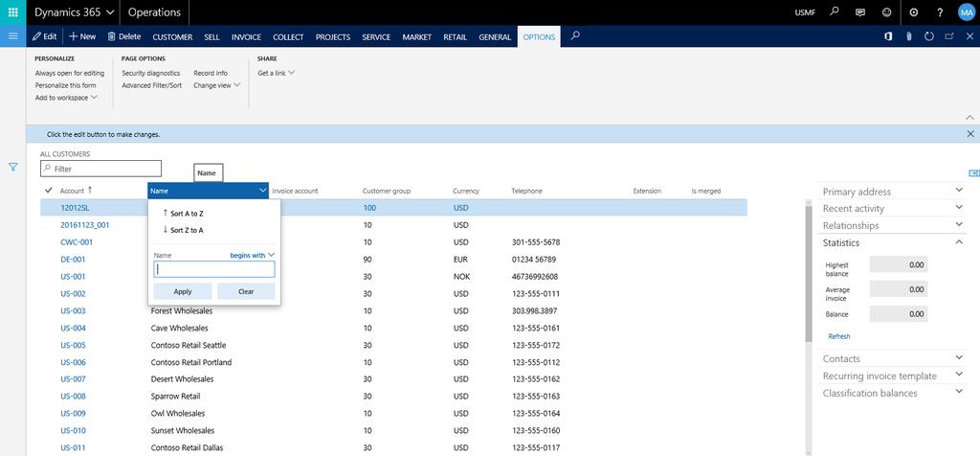Refresh the page with the circular arrow
The height and width of the screenshot is (456, 980).
click(x=928, y=37)
